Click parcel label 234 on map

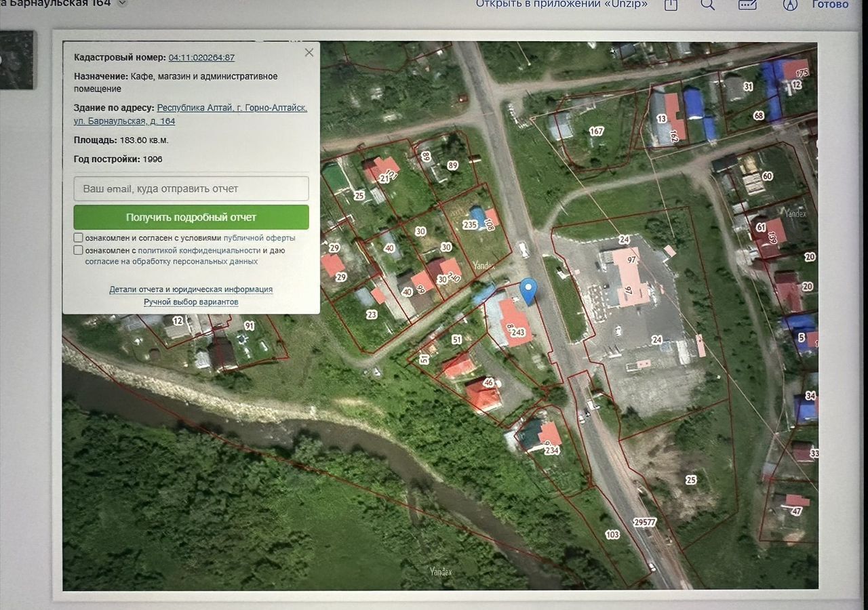(x=552, y=450)
